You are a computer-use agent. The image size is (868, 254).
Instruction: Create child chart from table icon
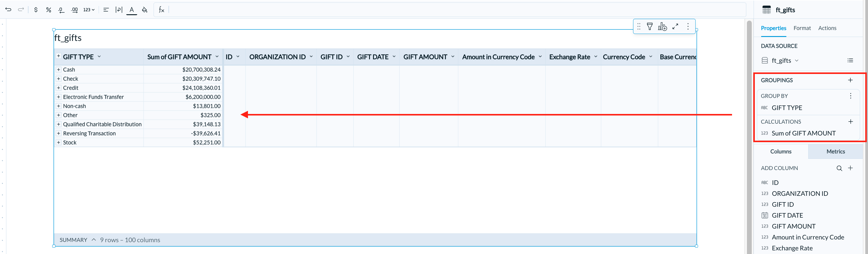click(663, 27)
